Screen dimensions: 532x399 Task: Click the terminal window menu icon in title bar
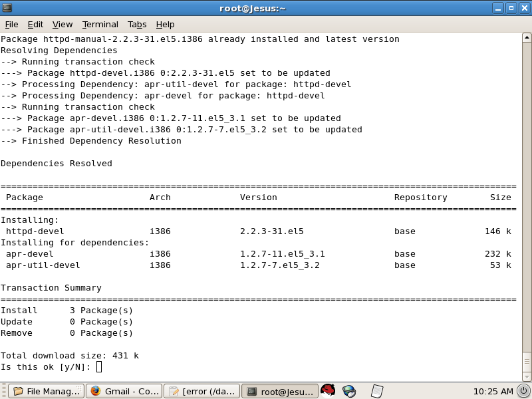coord(7,7)
